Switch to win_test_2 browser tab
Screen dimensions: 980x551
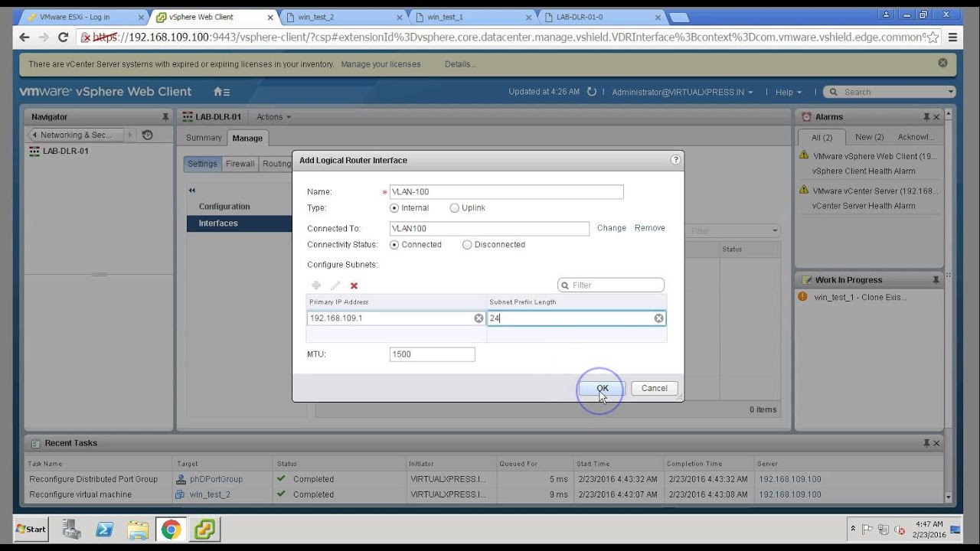344,16
